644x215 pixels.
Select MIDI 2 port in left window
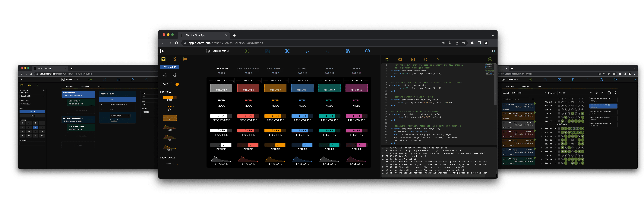click(x=32, y=116)
